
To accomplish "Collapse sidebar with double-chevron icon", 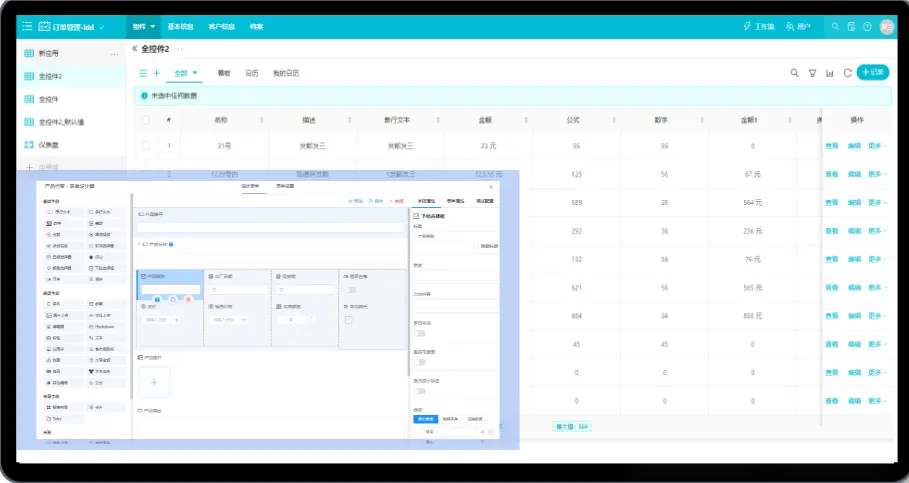I will [135, 48].
